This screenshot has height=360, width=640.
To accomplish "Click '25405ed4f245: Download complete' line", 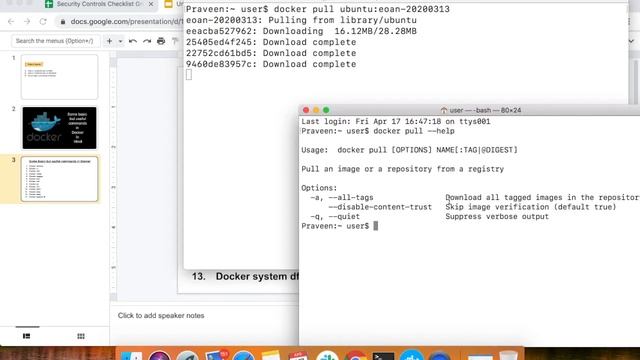I will click(271, 42).
